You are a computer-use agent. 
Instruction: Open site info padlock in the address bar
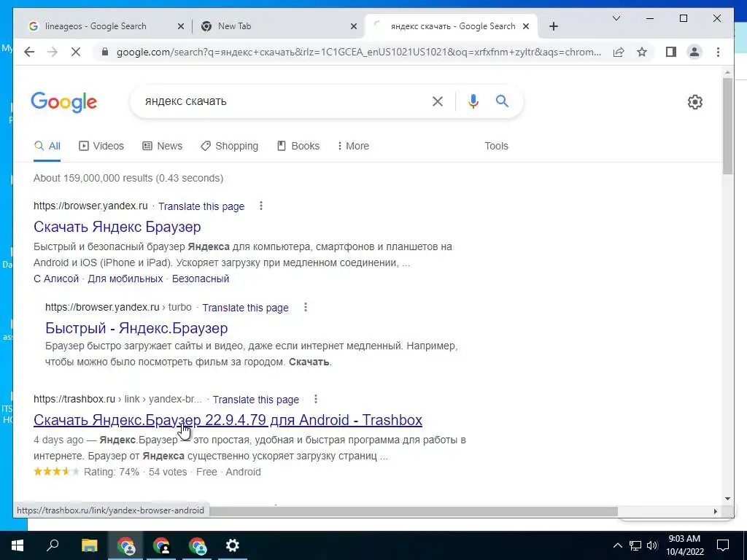105,52
